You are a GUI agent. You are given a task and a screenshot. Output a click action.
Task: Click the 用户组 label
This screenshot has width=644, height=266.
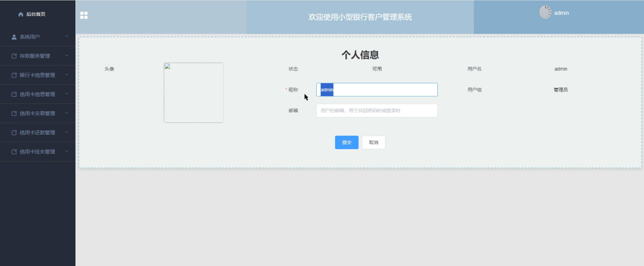coord(474,89)
